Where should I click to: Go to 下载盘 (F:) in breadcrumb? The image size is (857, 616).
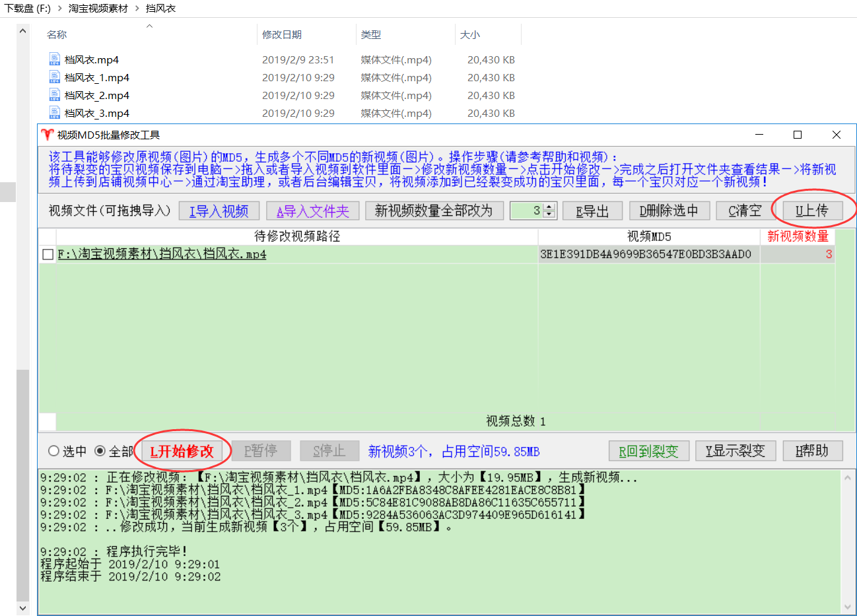click(x=28, y=8)
